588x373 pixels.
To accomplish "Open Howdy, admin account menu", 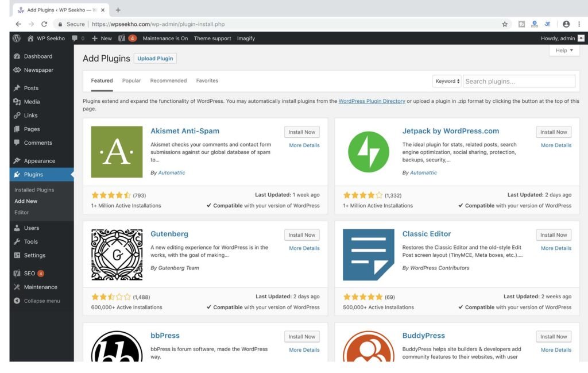I will click(x=562, y=39).
